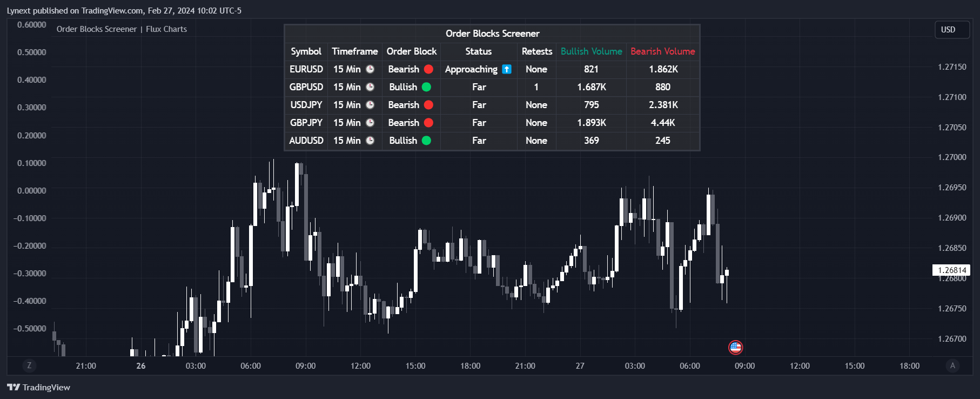Select the Bullish Volume column header
The width and height of the screenshot is (980, 399).
coord(591,51)
